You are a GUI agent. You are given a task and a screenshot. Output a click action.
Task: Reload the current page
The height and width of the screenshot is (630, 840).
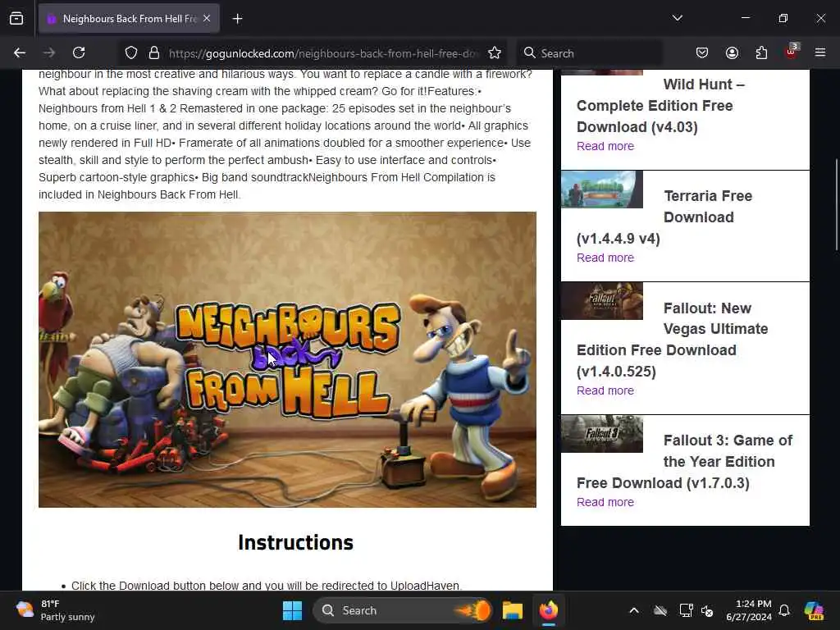coord(79,52)
